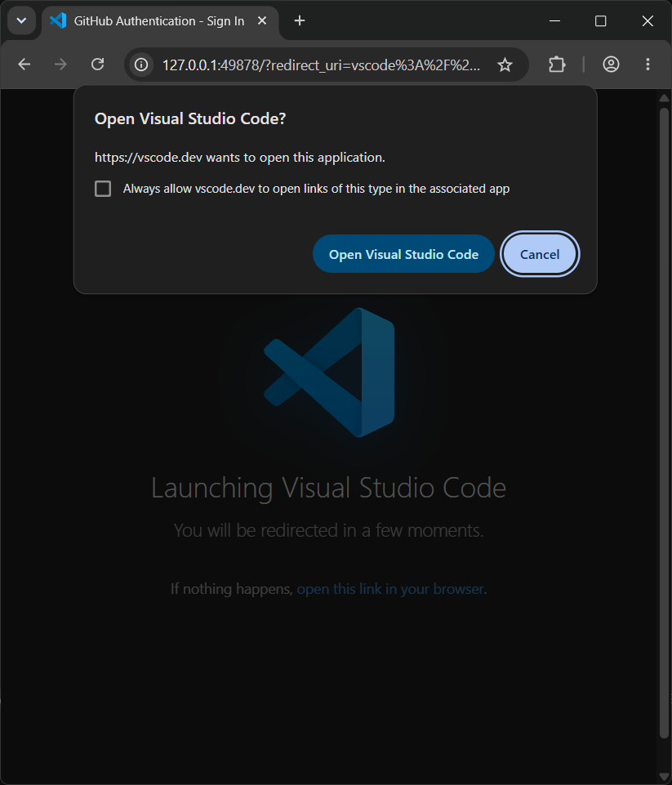
Task: Go back to the previous page
Action: (x=24, y=64)
